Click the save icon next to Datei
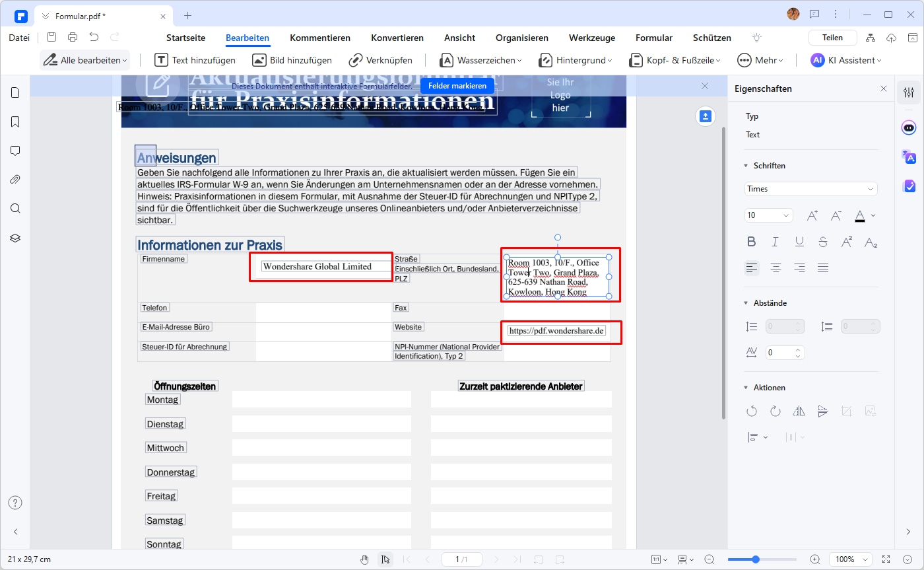 51,38
